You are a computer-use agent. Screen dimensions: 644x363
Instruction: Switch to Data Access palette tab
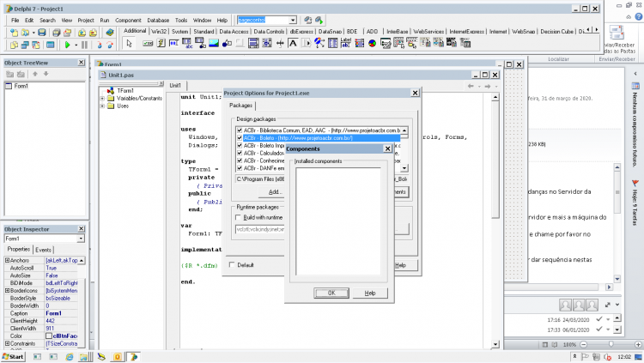pos(234,32)
